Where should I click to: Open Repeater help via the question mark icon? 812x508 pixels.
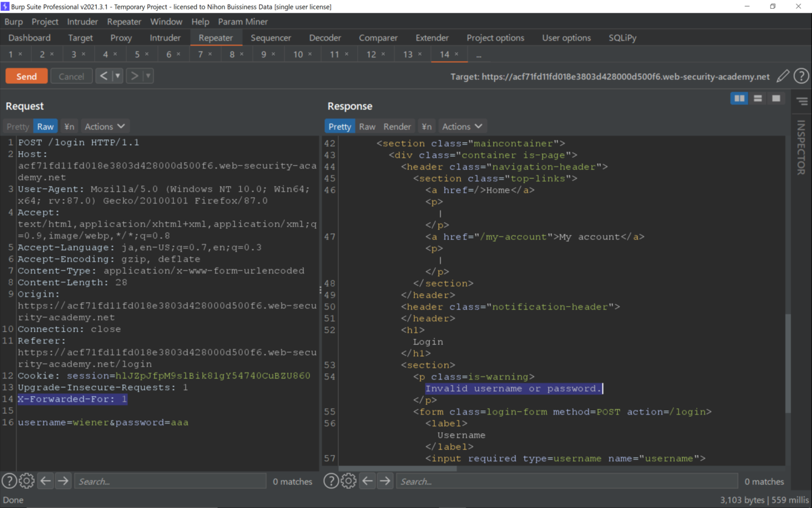(801, 77)
